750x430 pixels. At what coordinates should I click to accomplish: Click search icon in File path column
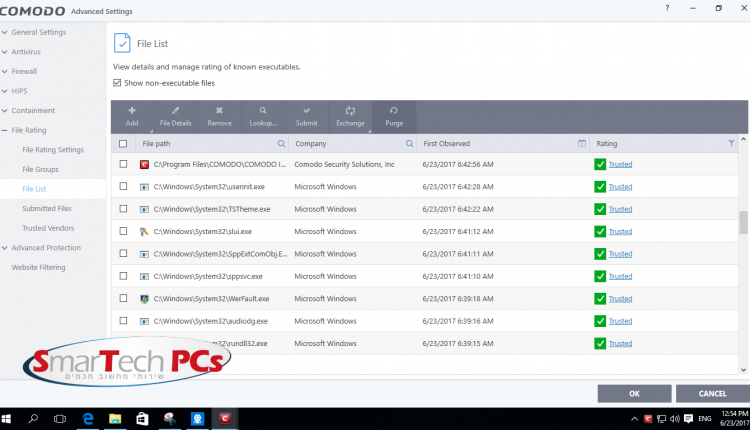281,143
